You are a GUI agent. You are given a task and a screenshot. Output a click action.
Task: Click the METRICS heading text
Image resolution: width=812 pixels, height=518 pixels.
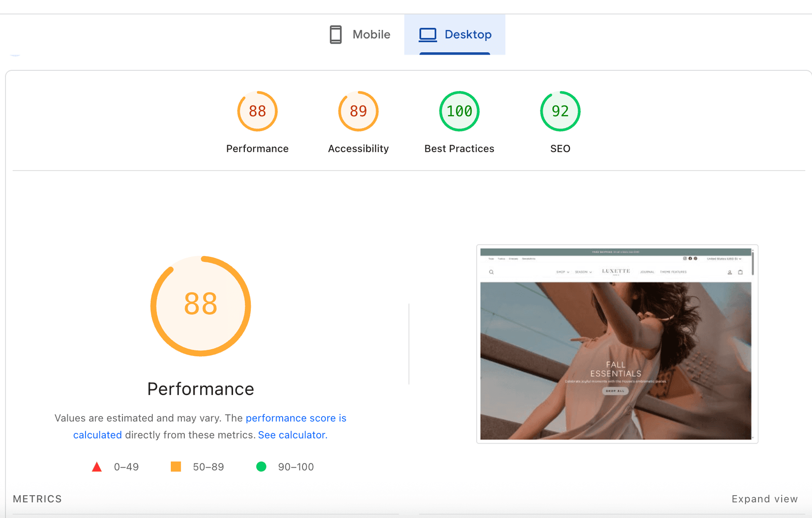37,499
